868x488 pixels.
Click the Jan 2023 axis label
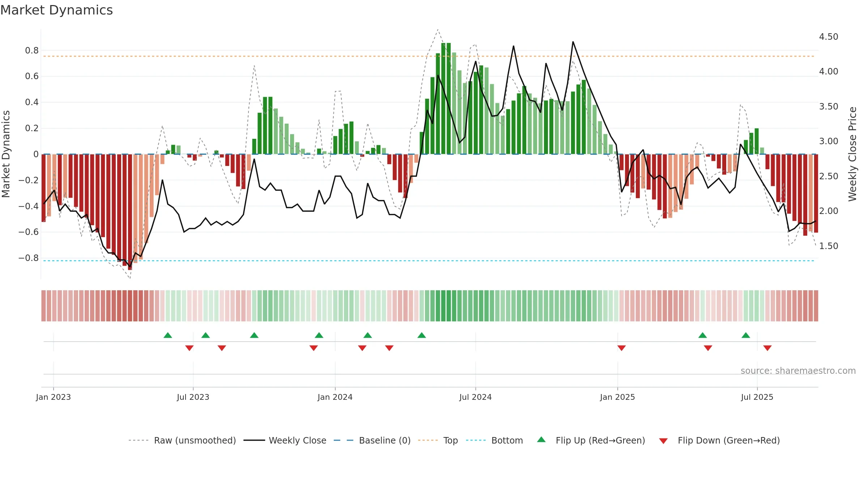pyautogui.click(x=53, y=397)
